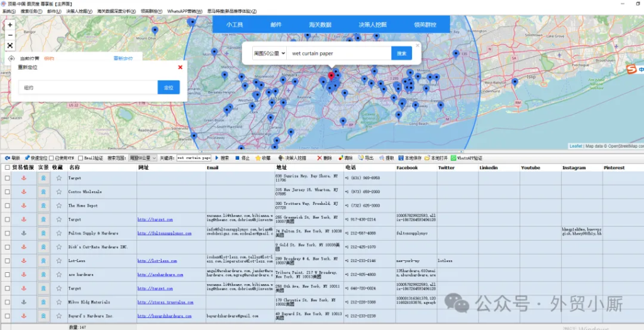Click the blue 定位 button
This screenshot has height=330, width=644.
click(168, 87)
